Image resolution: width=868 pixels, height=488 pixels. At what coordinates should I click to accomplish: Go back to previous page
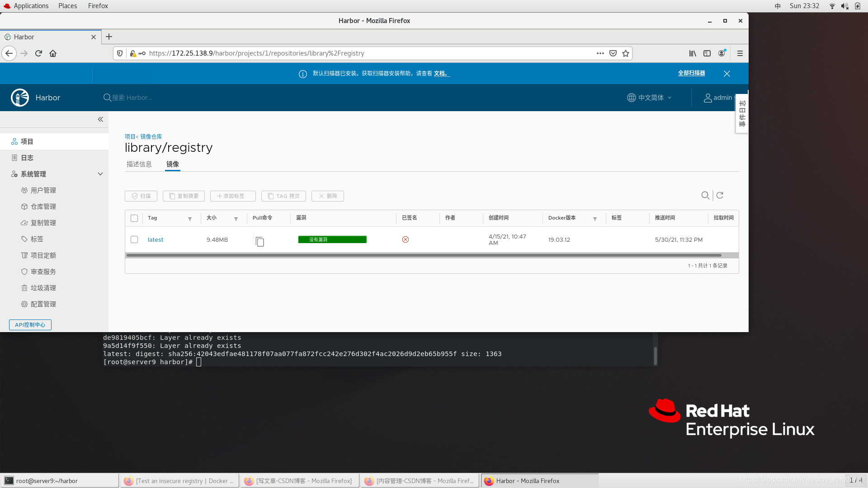[9, 53]
